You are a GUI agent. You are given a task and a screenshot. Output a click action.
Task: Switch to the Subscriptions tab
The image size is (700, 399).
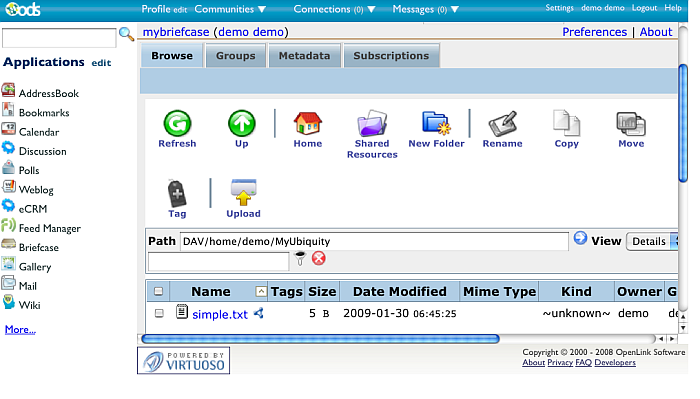pyautogui.click(x=391, y=55)
